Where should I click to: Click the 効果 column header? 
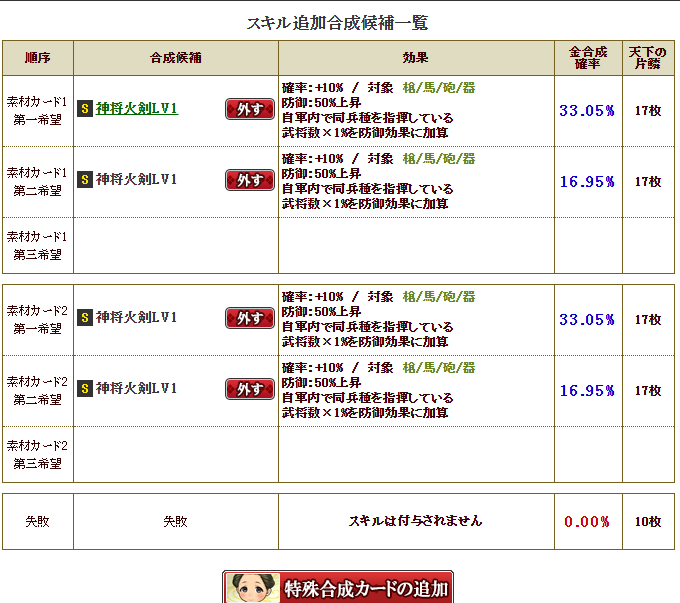[415, 58]
